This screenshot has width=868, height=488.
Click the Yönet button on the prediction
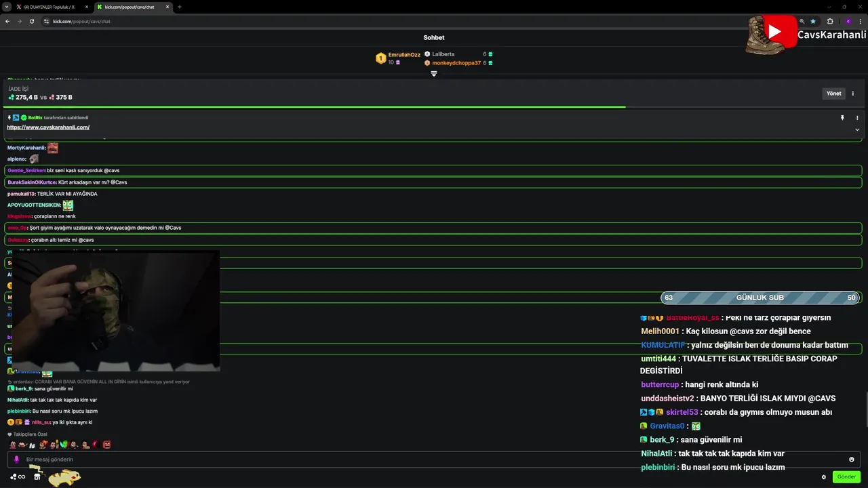pos(833,94)
